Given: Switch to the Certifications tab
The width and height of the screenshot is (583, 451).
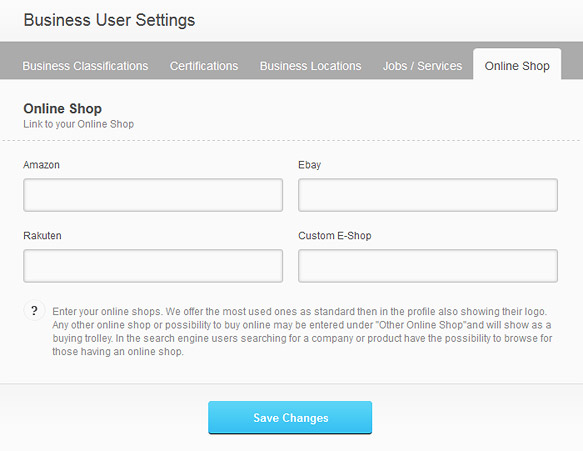Looking at the screenshot, I should 204,66.
